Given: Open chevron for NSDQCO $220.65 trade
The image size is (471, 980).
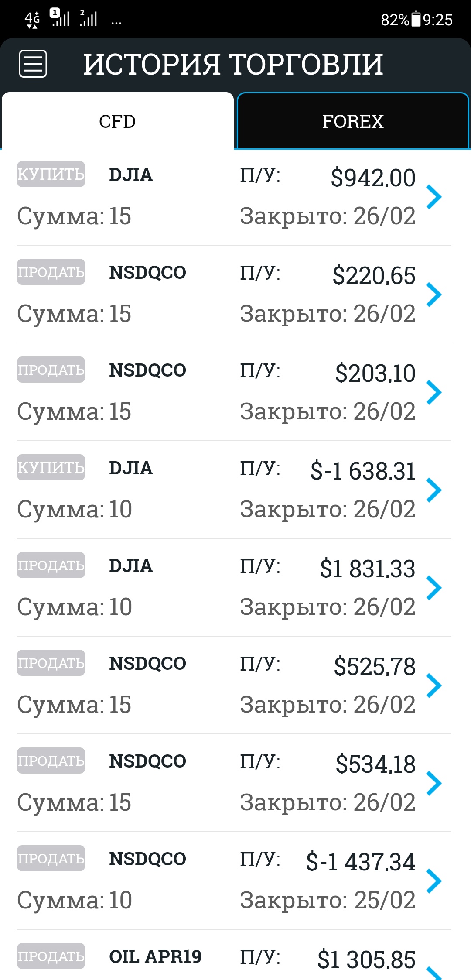Looking at the screenshot, I should pyautogui.click(x=434, y=295).
